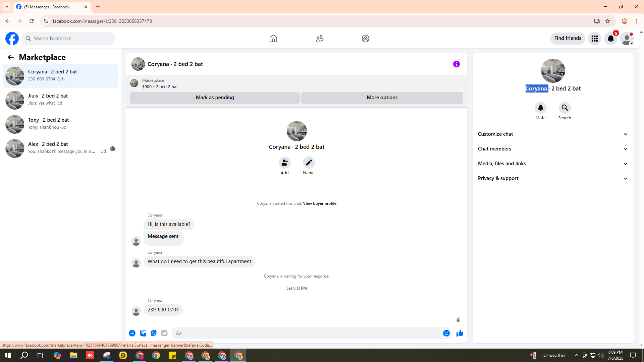Open the tab search dropdown arrow

[7, 7]
